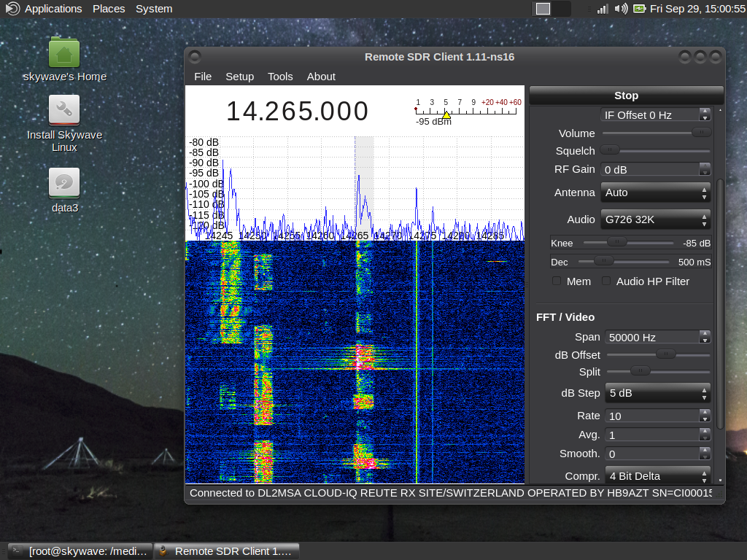Click the RF Gain 0 dB field
The height and width of the screenshot is (560, 747).
click(650, 169)
